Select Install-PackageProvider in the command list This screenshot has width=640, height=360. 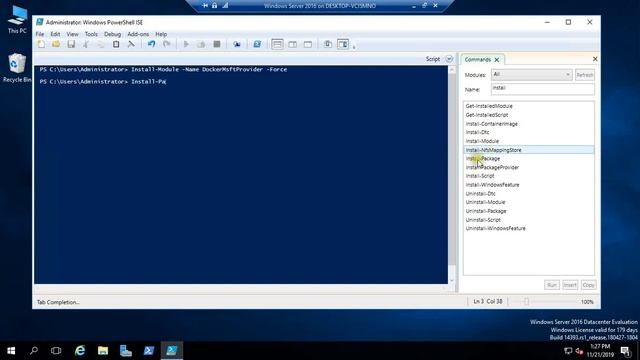pos(492,167)
